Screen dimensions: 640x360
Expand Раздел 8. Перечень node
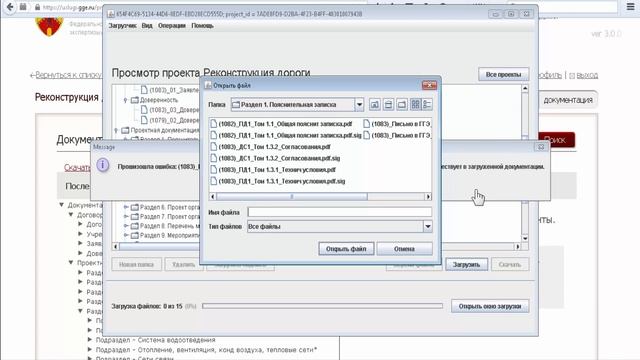pos(126,226)
